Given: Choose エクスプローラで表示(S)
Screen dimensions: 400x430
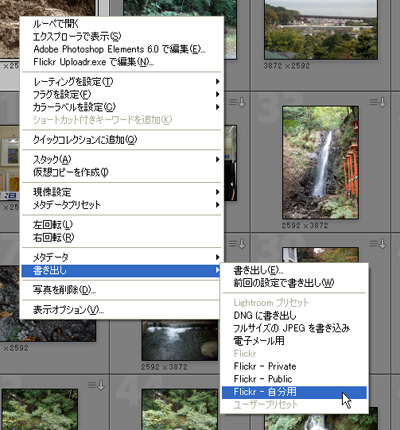Looking at the screenshot, I should pos(122,36).
